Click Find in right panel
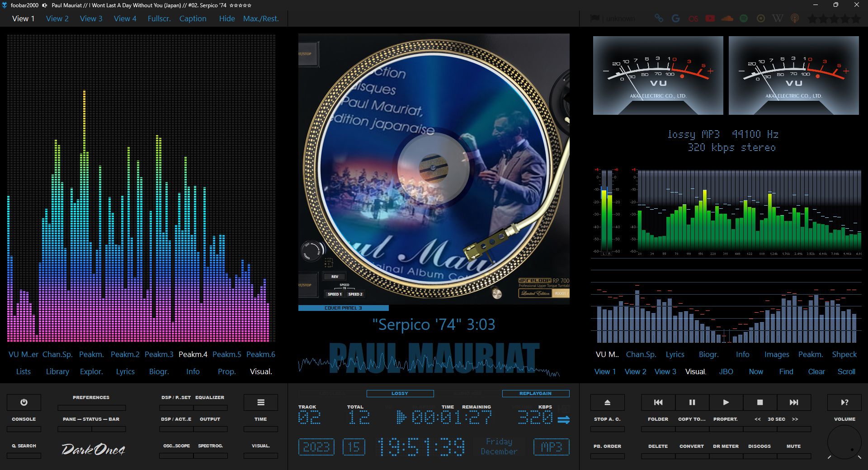 (786, 371)
